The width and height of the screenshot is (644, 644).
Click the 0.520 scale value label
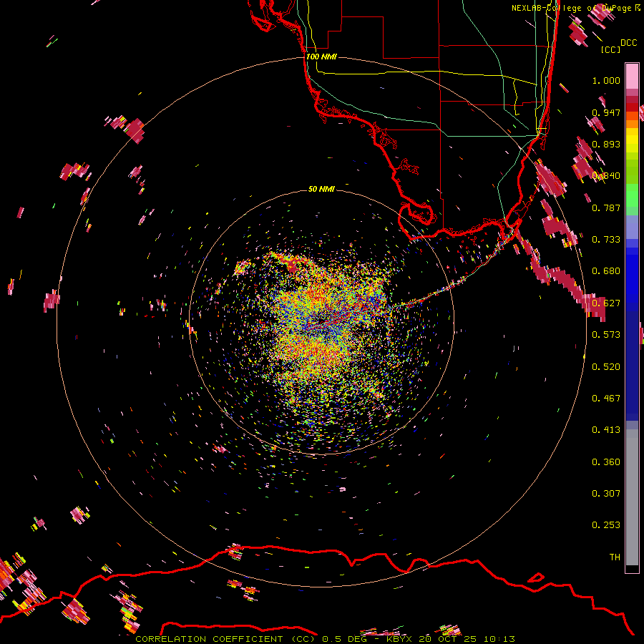coord(606,367)
